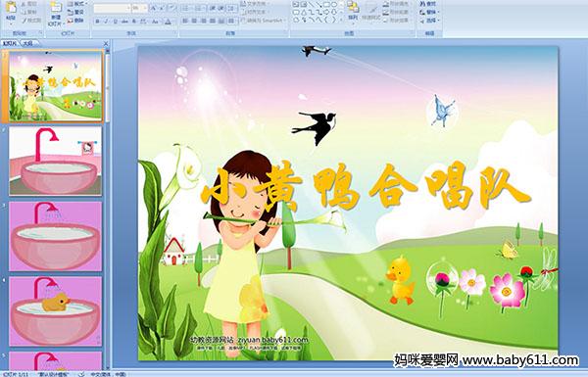Click the Paste icon in clipboard group
588x377 pixels.
(12, 11)
